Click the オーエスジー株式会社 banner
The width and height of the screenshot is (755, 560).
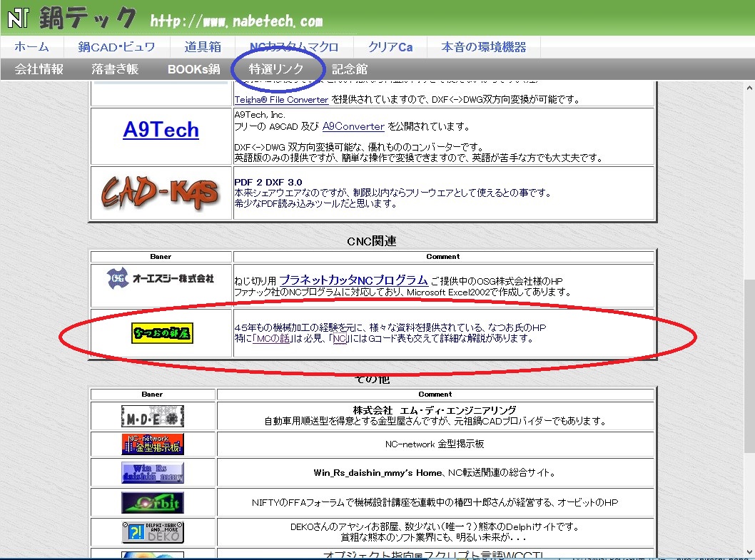[161, 278]
